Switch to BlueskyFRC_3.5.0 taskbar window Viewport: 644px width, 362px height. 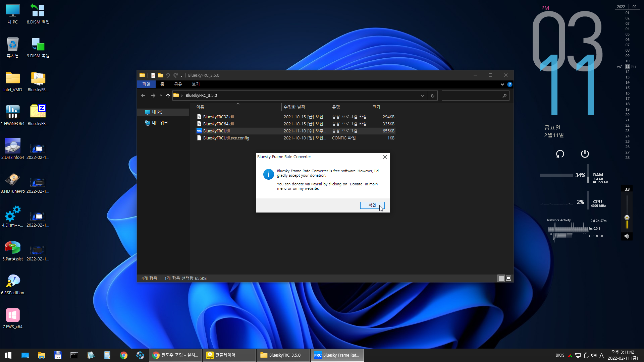(x=283, y=355)
